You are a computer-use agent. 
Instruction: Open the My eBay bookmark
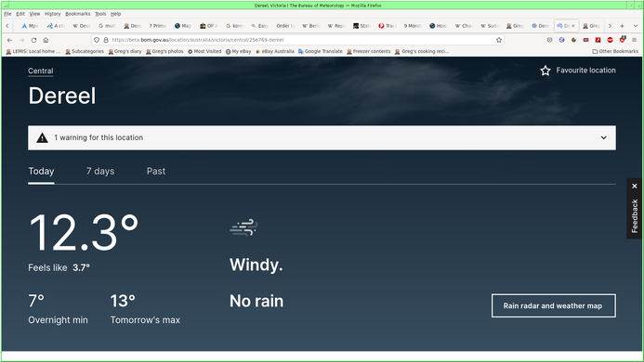[238, 52]
